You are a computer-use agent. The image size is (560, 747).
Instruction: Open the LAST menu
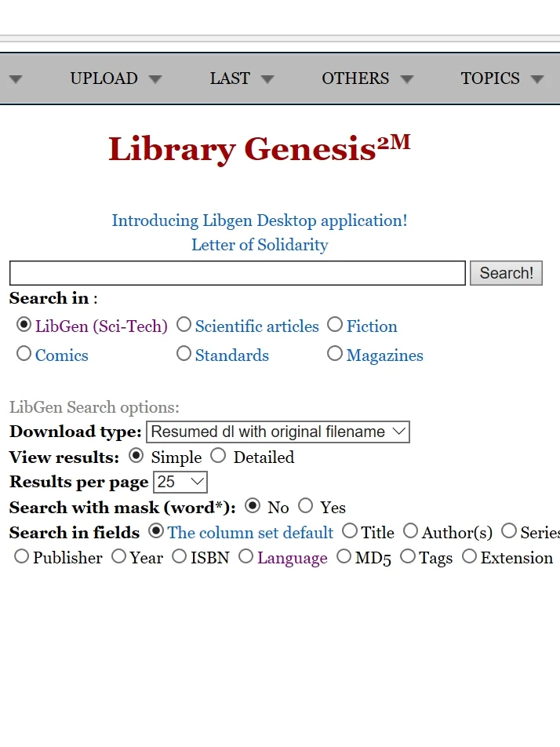[x=230, y=78]
